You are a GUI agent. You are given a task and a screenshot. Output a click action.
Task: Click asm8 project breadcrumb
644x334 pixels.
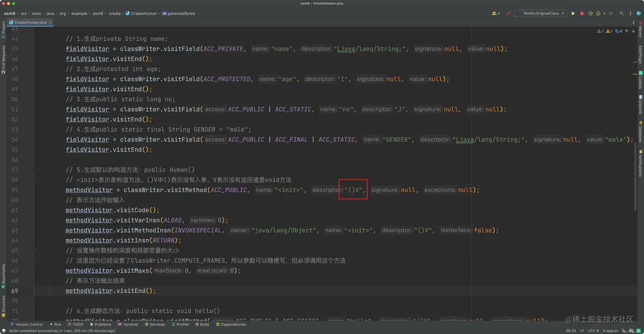click(x=10, y=14)
